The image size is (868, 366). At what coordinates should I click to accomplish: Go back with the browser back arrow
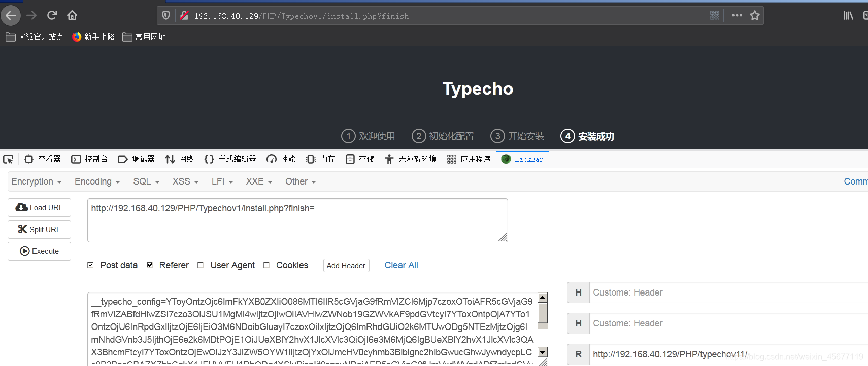point(11,16)
